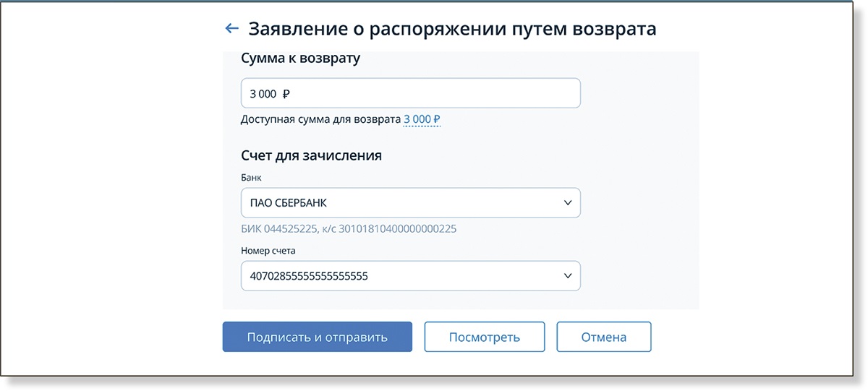Click the chevron arrow in the account number field
The width and height of the screenshot is (868, 391).
(568, 276)
